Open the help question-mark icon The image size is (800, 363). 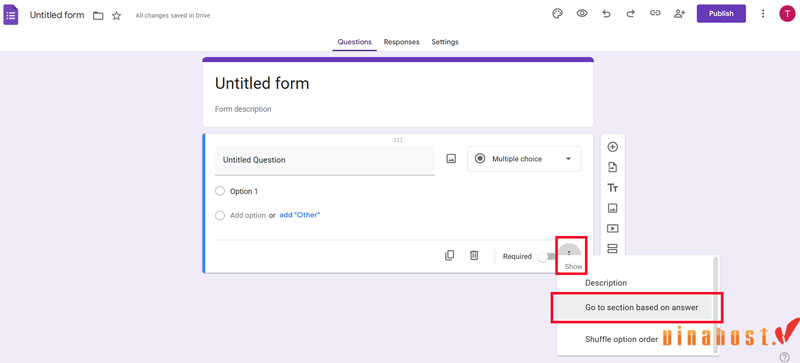click(785, 357)
